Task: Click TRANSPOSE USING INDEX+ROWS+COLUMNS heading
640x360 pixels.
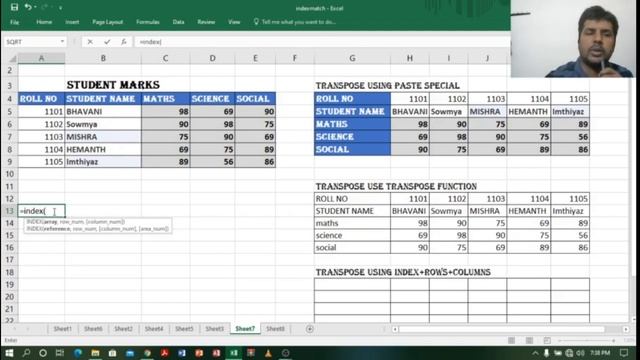Action: coord(403,272)
